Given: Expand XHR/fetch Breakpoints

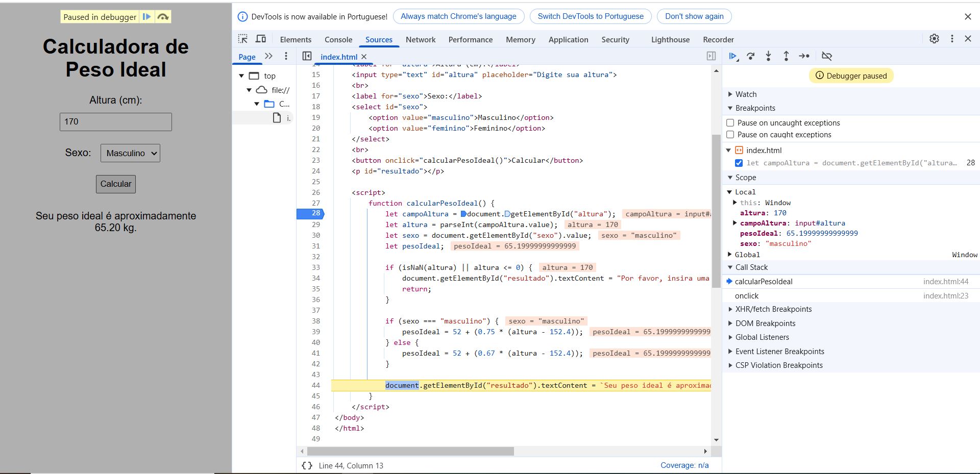Looking at the screenshot, I should 730,309.
